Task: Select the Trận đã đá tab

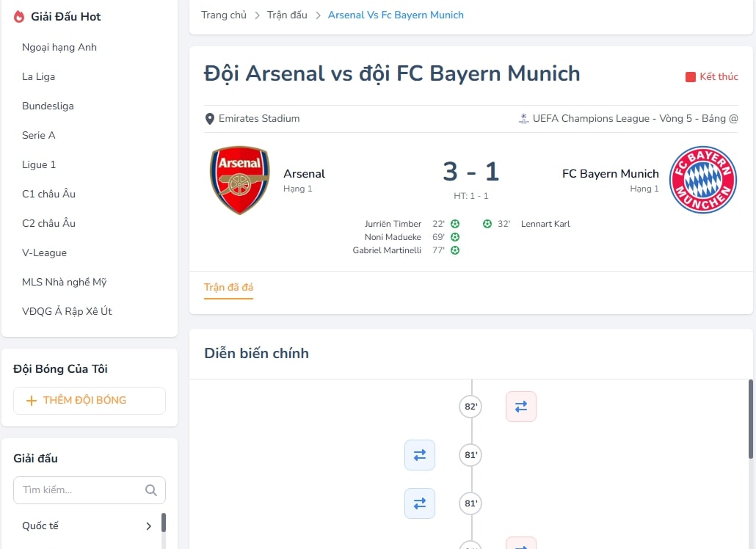Action: (228, 287)
